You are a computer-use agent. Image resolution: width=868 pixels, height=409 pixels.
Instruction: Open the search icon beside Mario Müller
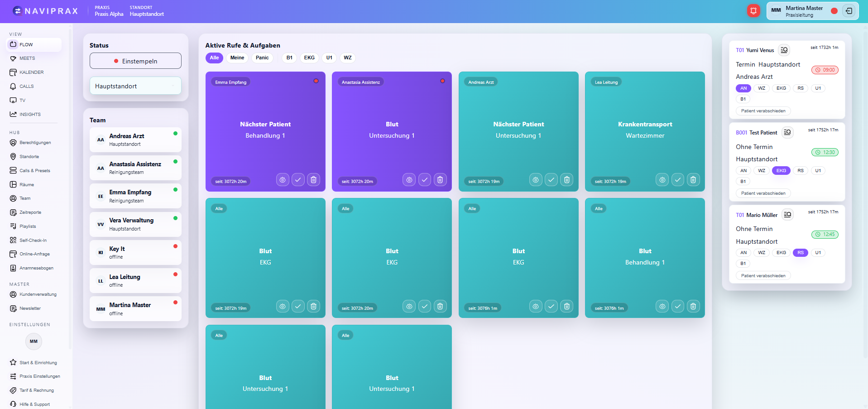pyautogui.click(x=788, y=215)
